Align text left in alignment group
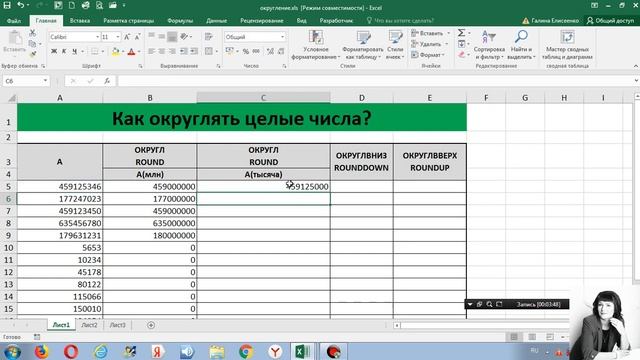 click(x=151, y=51)
